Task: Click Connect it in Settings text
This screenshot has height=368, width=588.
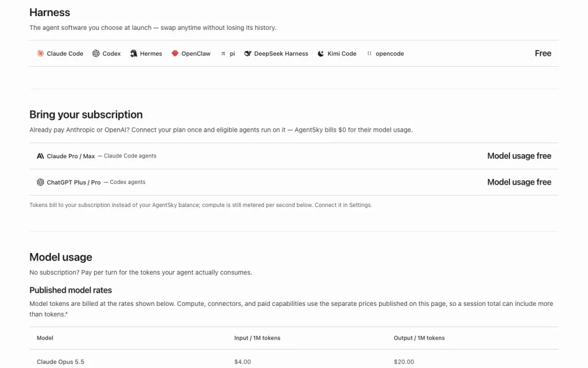Action: pos(343,205)
